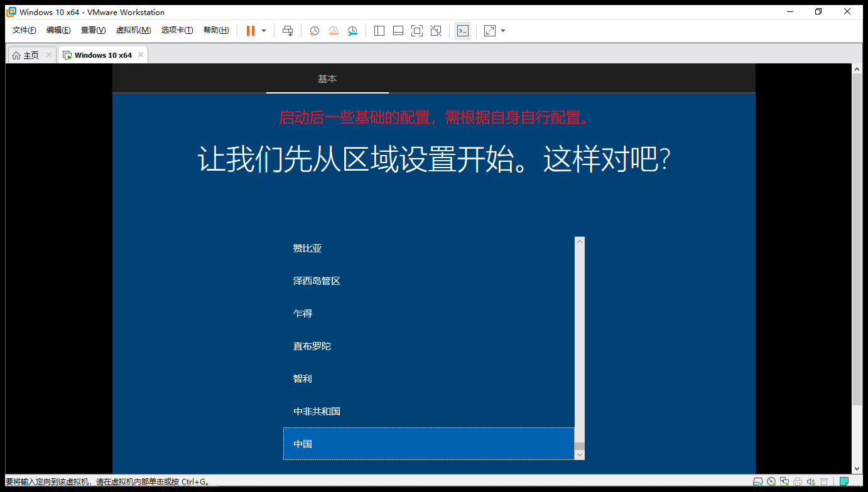Toggle the library sidebar panel icon
Image resolution: width=868 pixels, height=492 pixels.
coord(379,31)
